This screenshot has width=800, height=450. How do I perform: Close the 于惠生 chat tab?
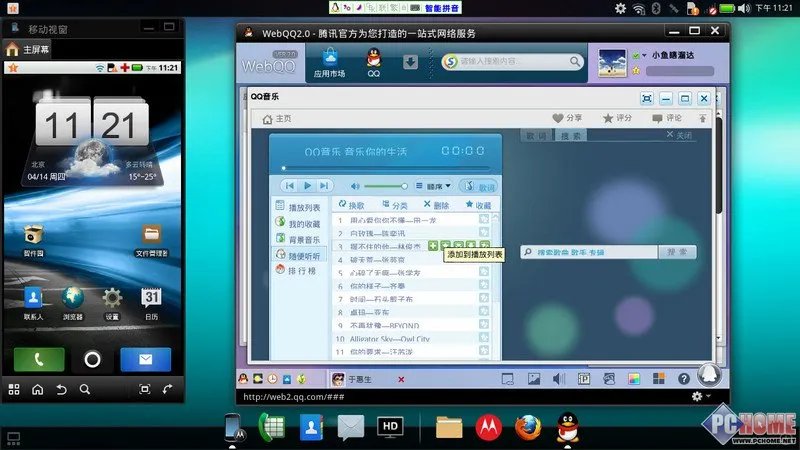(401, 379)
